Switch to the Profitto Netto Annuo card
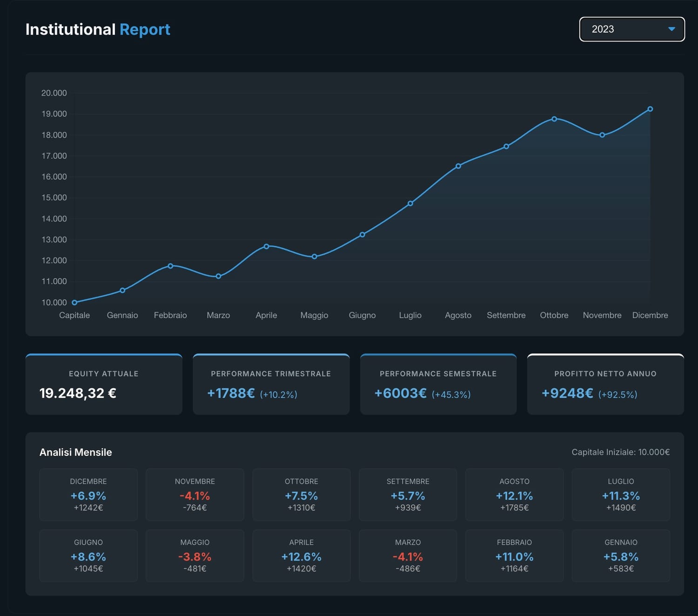The width and height of the screenshot is (698, 616). coord(605,384)
